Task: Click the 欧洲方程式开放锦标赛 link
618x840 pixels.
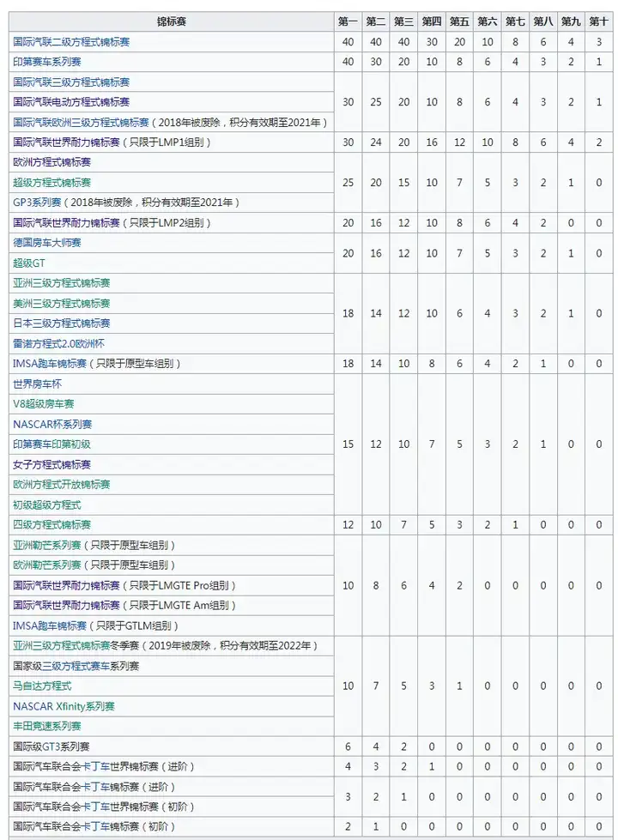Action: click(x=62, y=484)
